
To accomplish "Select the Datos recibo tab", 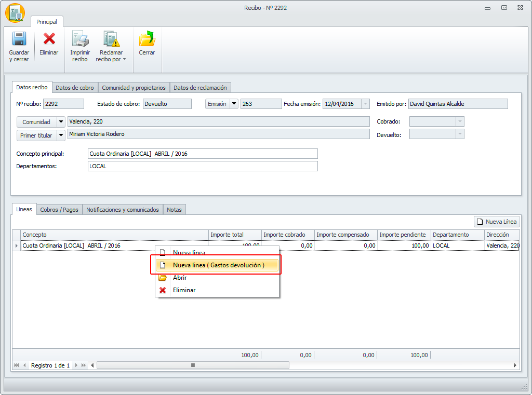I will 32,87.
